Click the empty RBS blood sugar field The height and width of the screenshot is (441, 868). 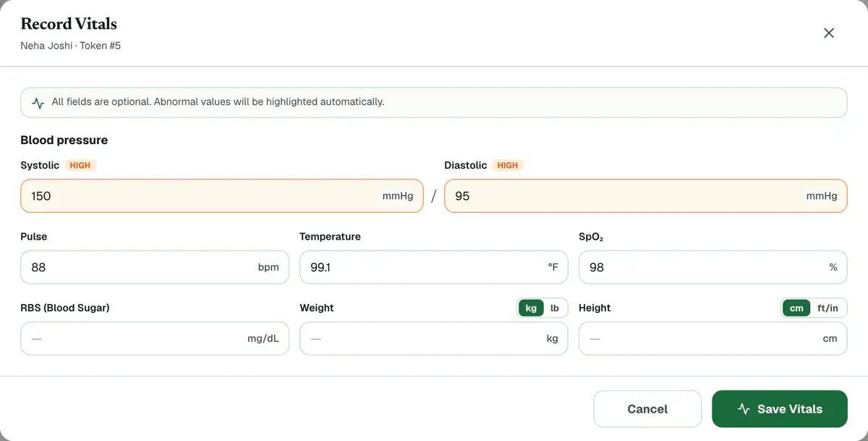click(155, 338)
